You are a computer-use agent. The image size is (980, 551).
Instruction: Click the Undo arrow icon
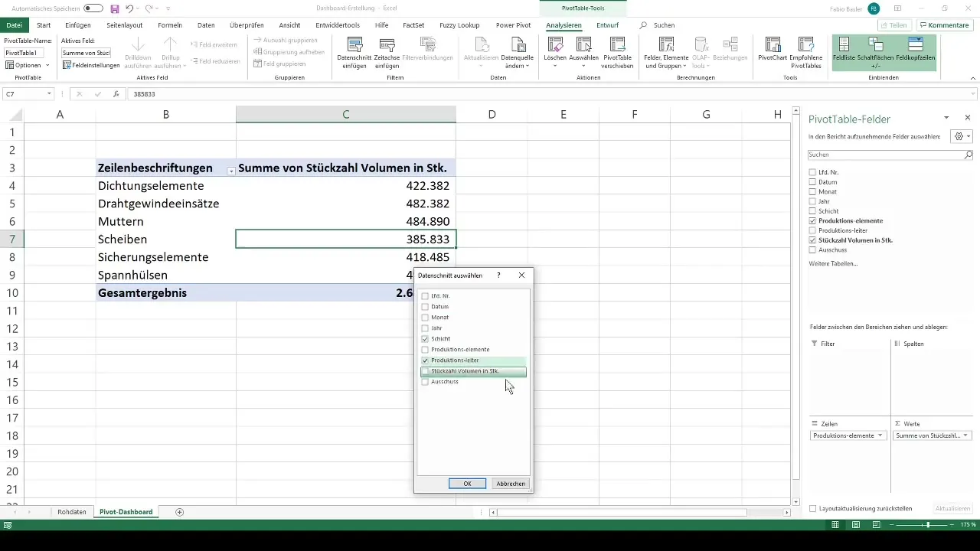tap(129, 8)
